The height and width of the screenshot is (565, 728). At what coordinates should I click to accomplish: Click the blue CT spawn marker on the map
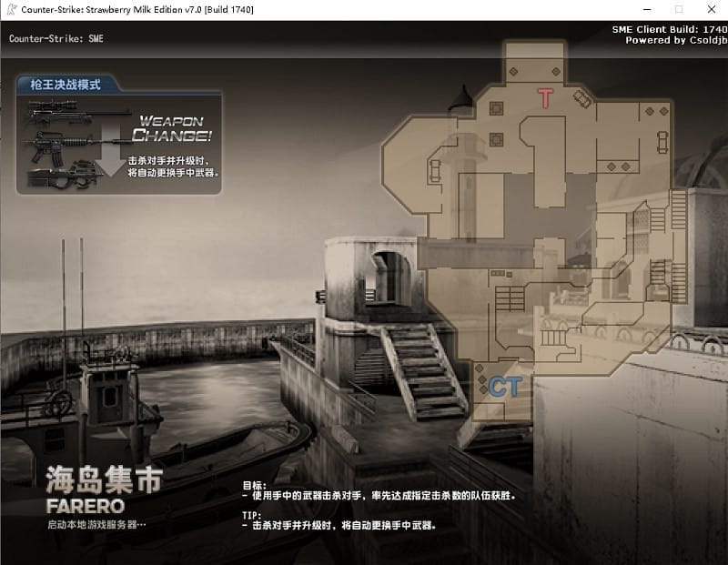tap(504, 387)
